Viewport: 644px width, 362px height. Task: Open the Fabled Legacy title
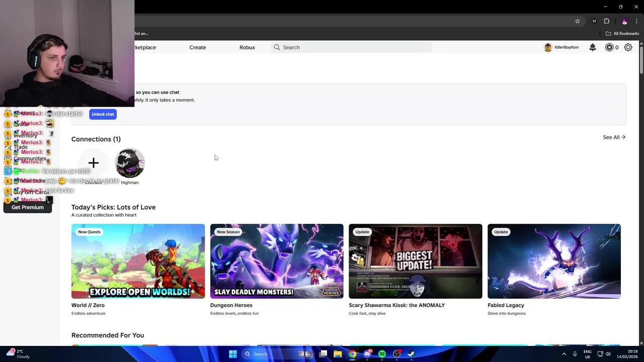[506, 305]
